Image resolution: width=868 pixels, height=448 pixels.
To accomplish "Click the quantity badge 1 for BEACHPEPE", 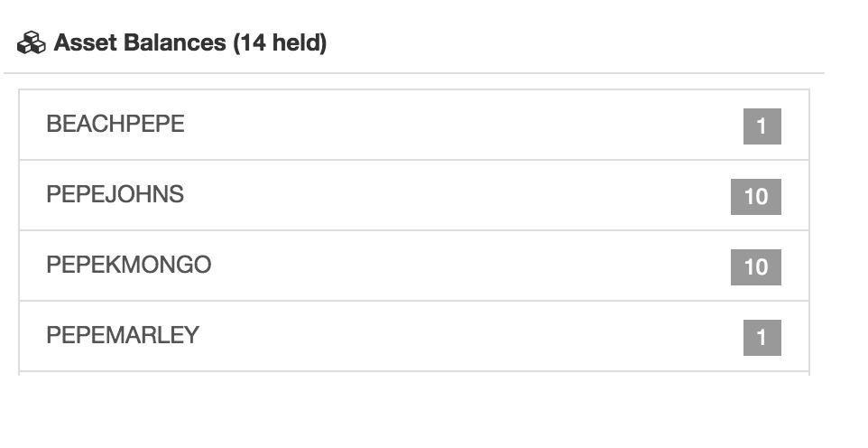I will (762, 126).
